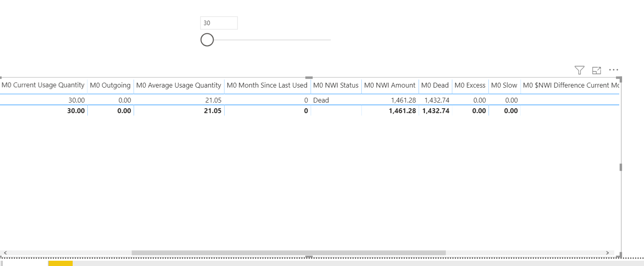Select the non-bold 30.00 usage cell
This screenshot has height=266, width=644.
pyautogui.click(x=76, y=100)
